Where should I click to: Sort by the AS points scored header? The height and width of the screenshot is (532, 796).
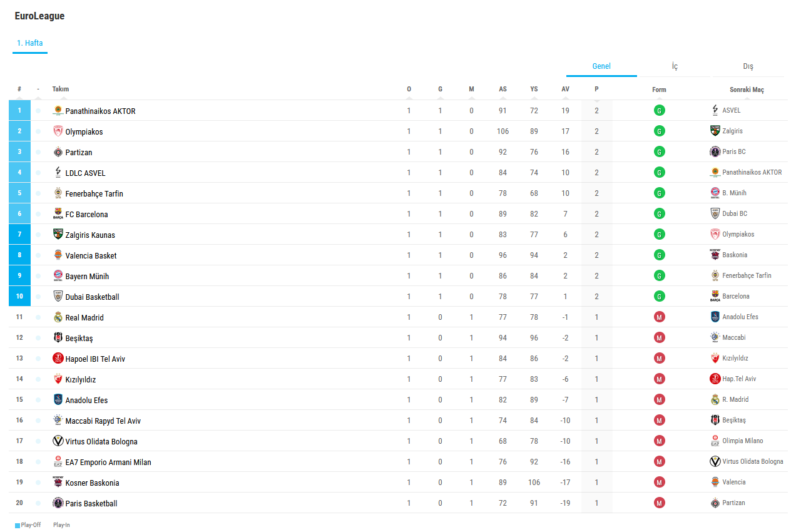coord(503,90)
